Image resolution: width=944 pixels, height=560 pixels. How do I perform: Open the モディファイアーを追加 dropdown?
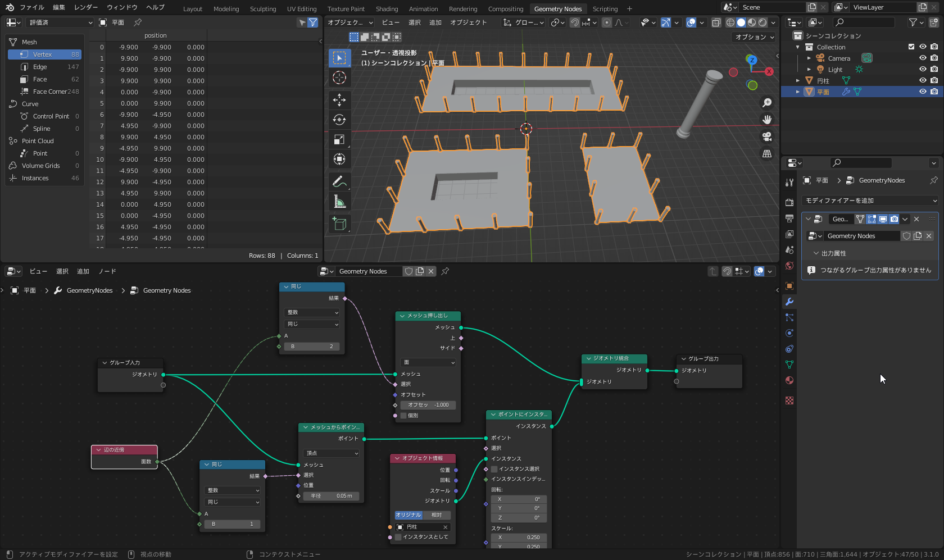click(870, 201)
